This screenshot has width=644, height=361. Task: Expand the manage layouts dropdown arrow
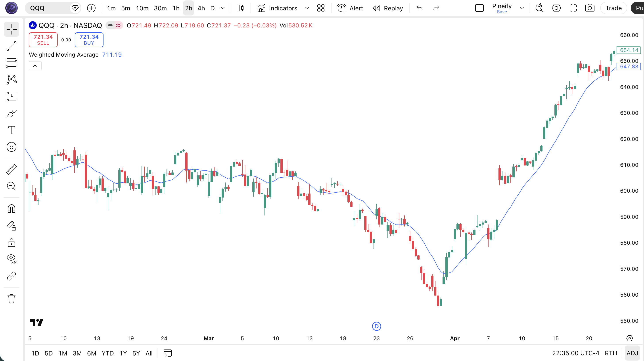(x=522, y=8)
